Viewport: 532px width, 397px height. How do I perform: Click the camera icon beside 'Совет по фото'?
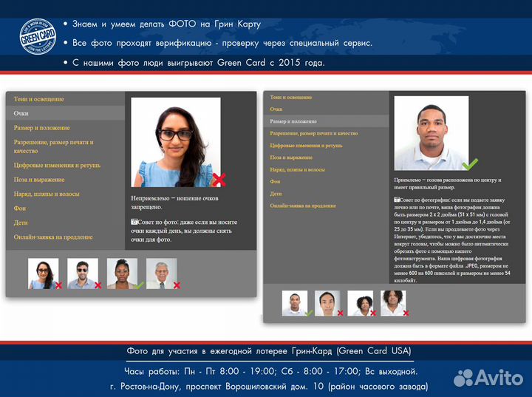[x=134, y=222]
